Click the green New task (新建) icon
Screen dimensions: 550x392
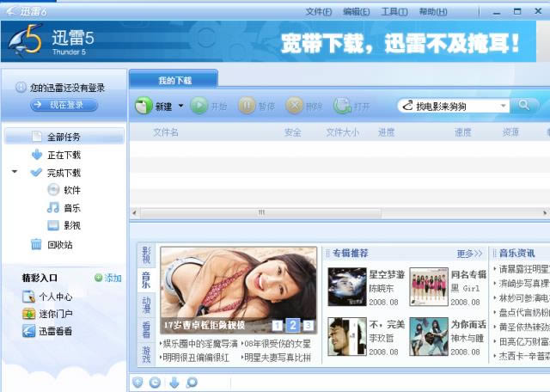pos(144,105)
